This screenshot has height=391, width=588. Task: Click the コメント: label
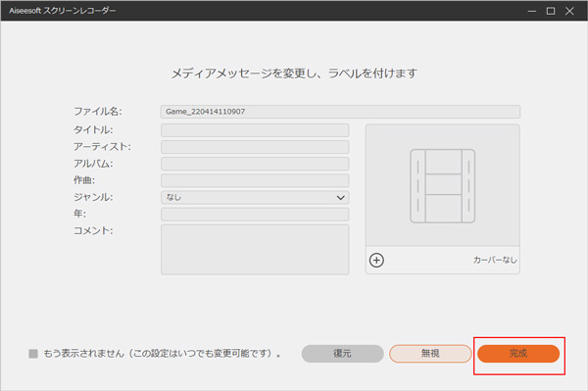(x=93, y=230)
